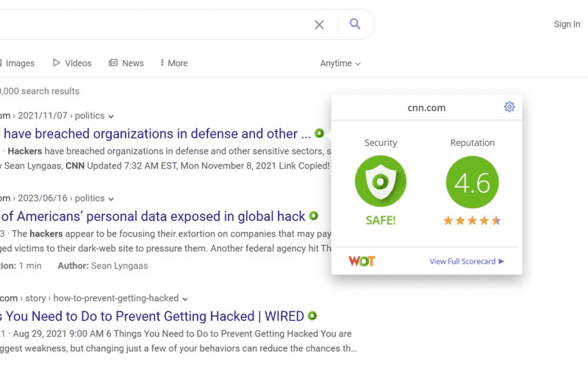
Task: Open the More menu
Action: click(x=174, y=63)
